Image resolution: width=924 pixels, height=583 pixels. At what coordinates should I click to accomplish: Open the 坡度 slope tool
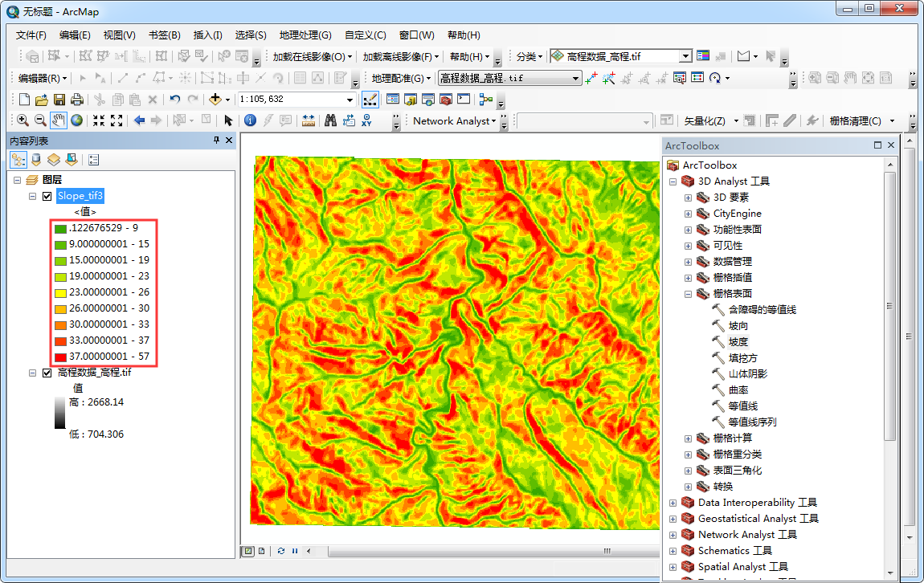[738, 341]
